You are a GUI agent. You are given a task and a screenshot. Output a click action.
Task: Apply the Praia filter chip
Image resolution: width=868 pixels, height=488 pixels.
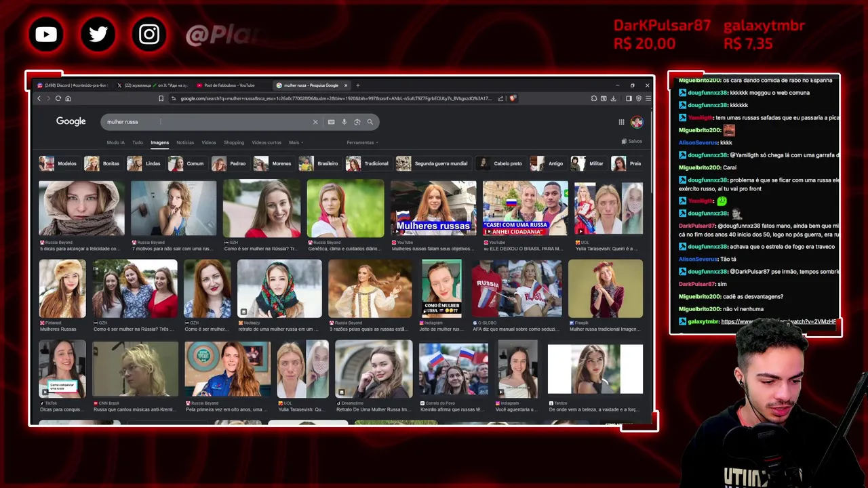click(627, 163)
